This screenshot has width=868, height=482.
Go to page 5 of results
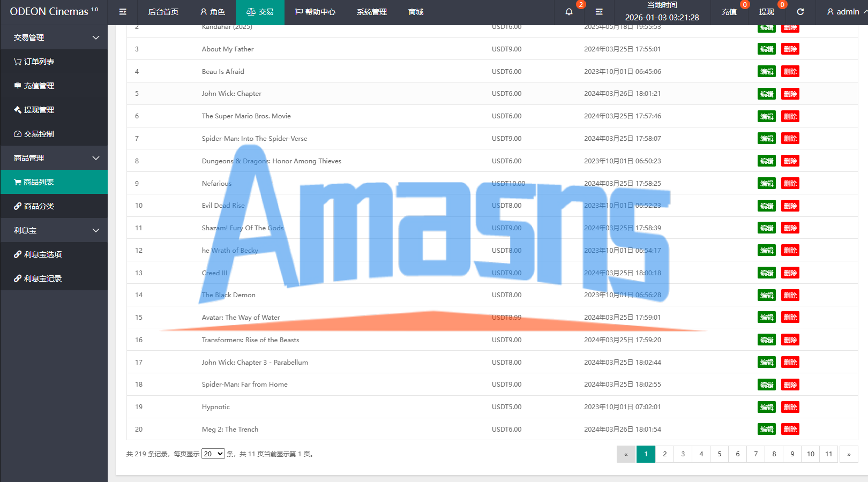(x=720, y=454)
